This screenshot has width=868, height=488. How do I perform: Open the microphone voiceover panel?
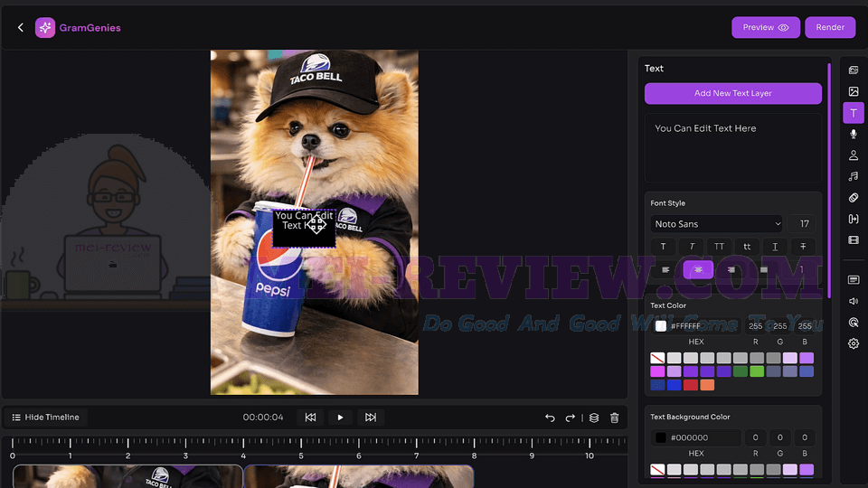point(853,134)
